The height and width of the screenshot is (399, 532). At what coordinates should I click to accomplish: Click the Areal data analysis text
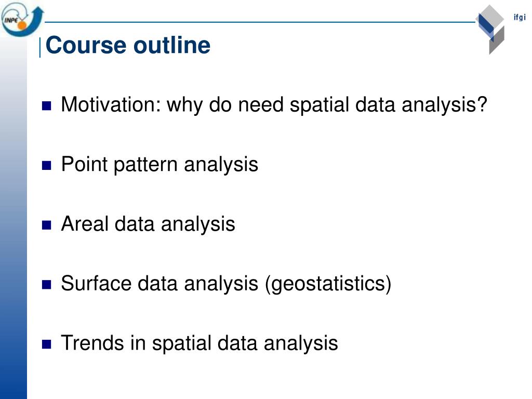coord(148,224)
